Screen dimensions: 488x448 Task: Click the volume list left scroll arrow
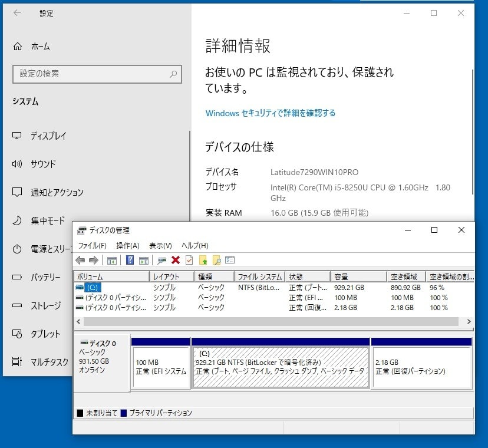78,321
